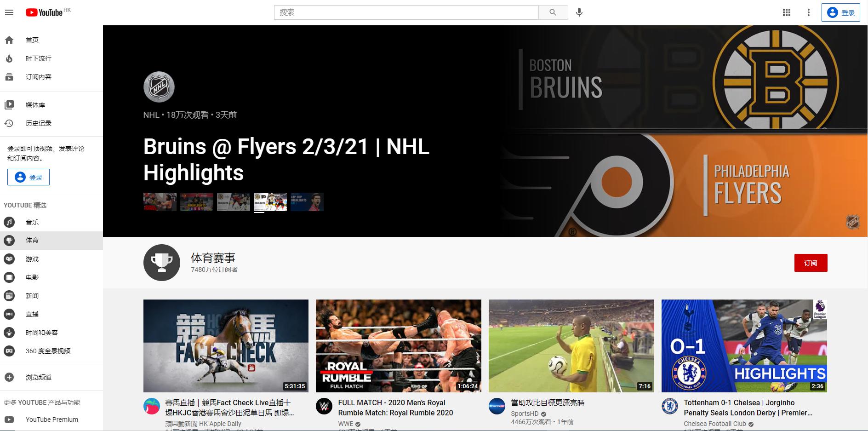The width and height of the screenshot is (868, 431).
Task: Open YouTube Premium link
Action: click(x=51, y=420)
